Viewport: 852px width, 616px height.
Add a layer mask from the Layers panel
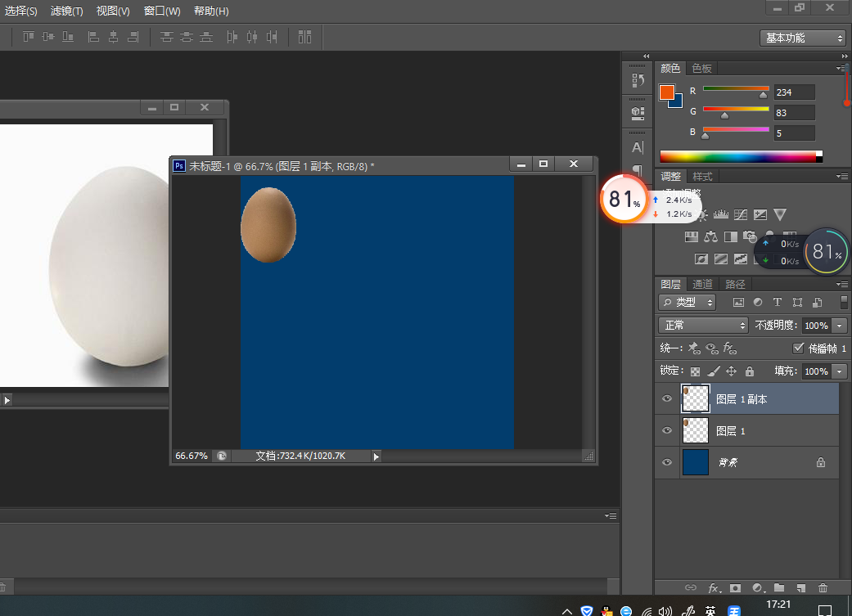736,587
